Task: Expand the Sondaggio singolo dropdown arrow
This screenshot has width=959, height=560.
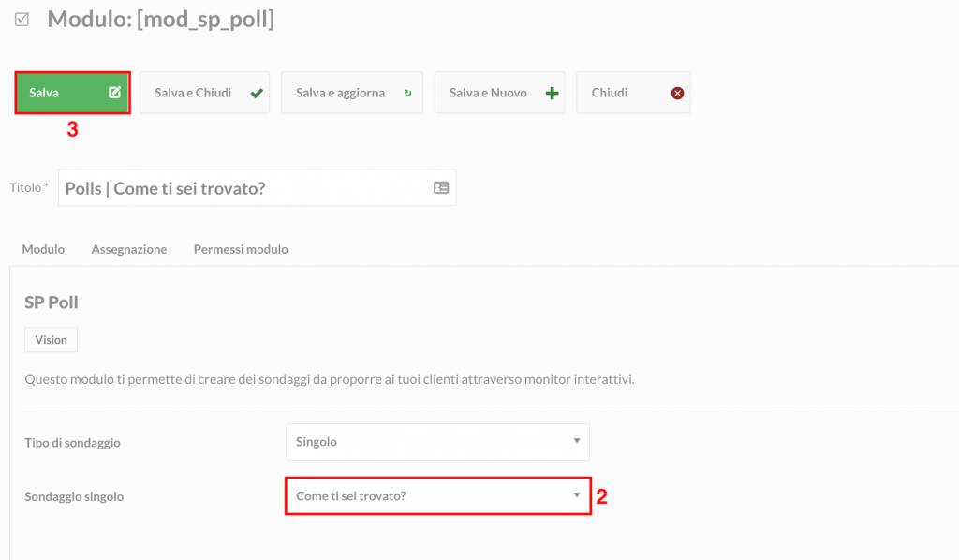Action: (x=576, y=495)
